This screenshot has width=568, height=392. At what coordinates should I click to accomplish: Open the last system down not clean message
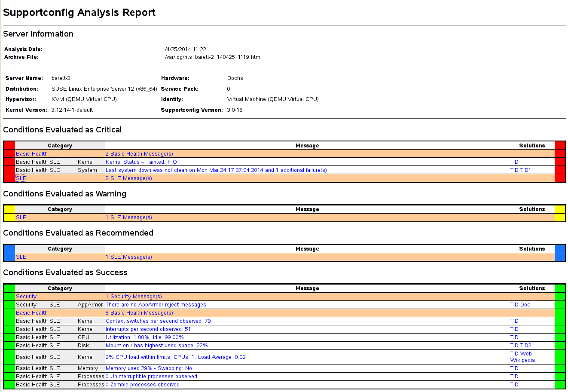[x=216, y=170]
